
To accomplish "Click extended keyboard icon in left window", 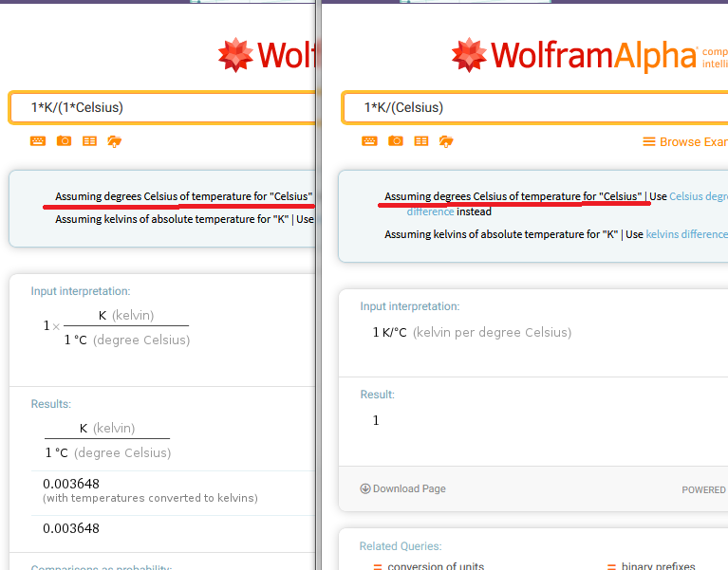I will [x=38, y=141].
